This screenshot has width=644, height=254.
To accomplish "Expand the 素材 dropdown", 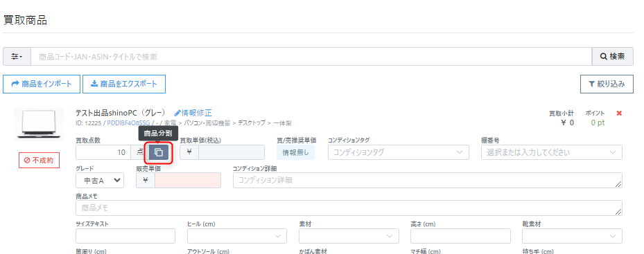I will pos(349,236).
